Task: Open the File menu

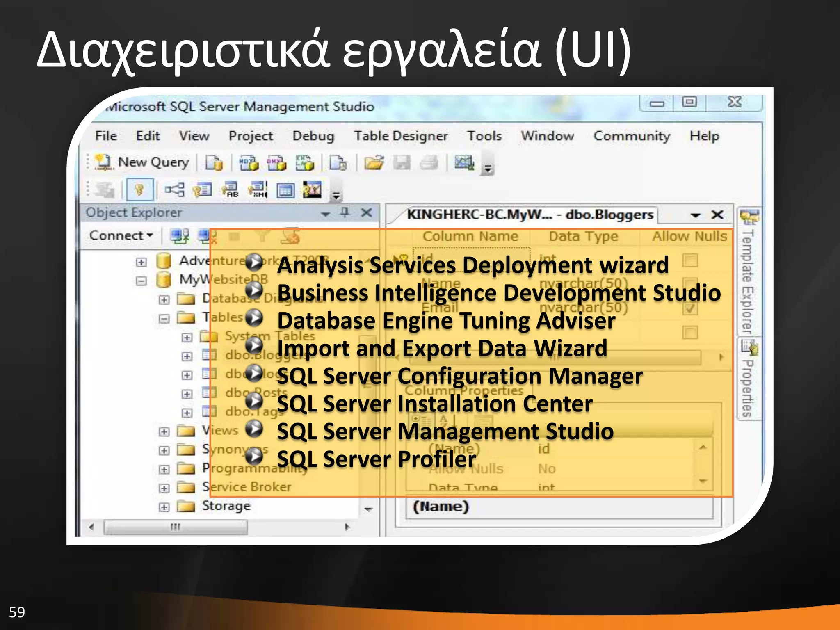Action: click(106, 136)
